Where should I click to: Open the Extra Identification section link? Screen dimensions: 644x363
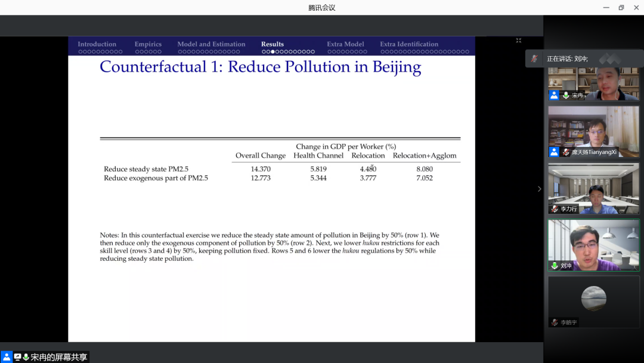pyautogui.click(x=409, y=44)
